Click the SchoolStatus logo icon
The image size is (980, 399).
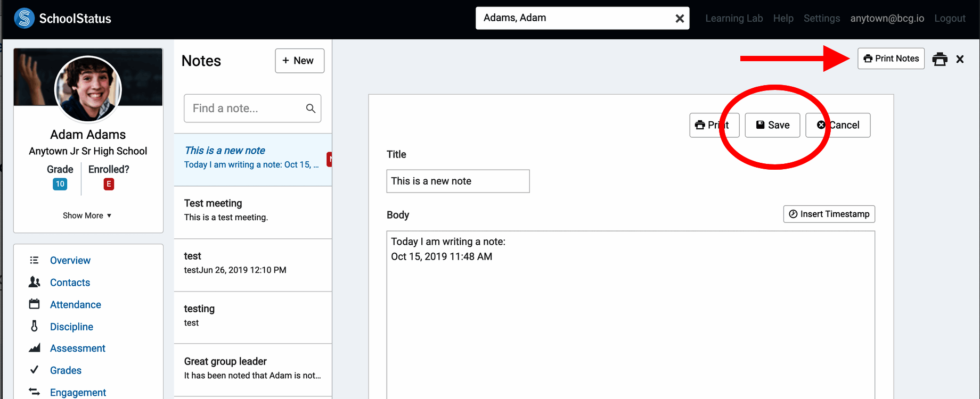[24, 19]
